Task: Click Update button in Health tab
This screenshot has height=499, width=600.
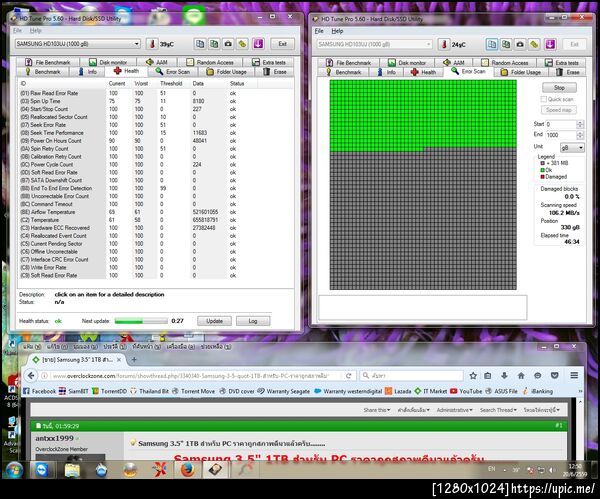Action: (214, 321)
